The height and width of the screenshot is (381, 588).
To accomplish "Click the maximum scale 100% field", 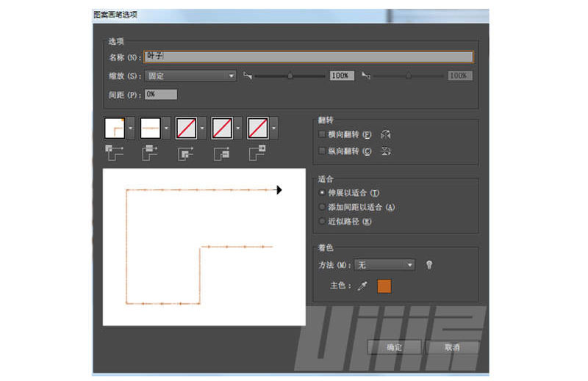I will coord(460,76).
